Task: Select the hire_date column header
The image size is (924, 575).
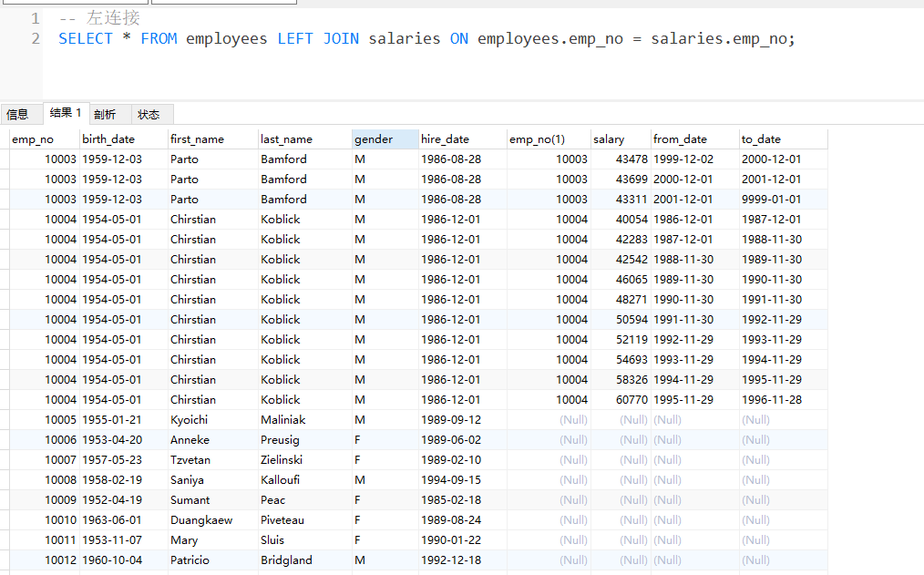Action: click(463, 139)
